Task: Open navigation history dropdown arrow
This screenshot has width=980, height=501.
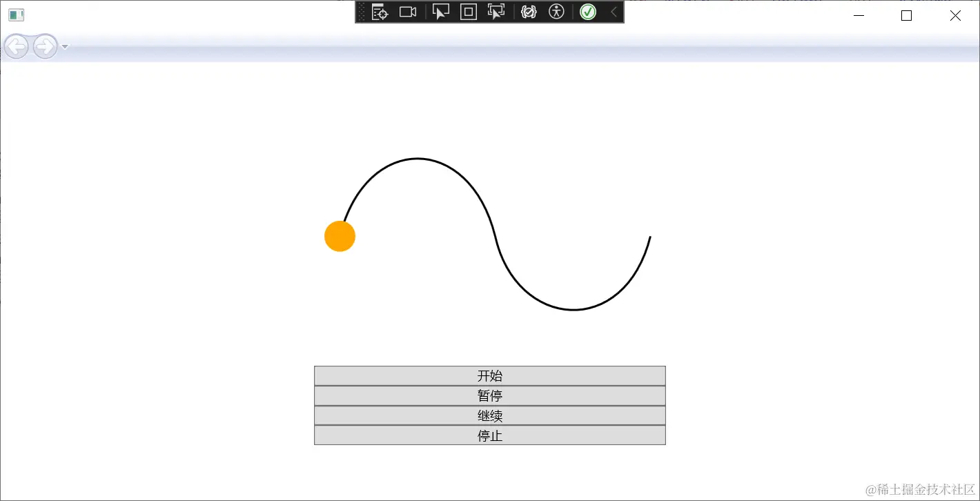Action: (65, 46)
